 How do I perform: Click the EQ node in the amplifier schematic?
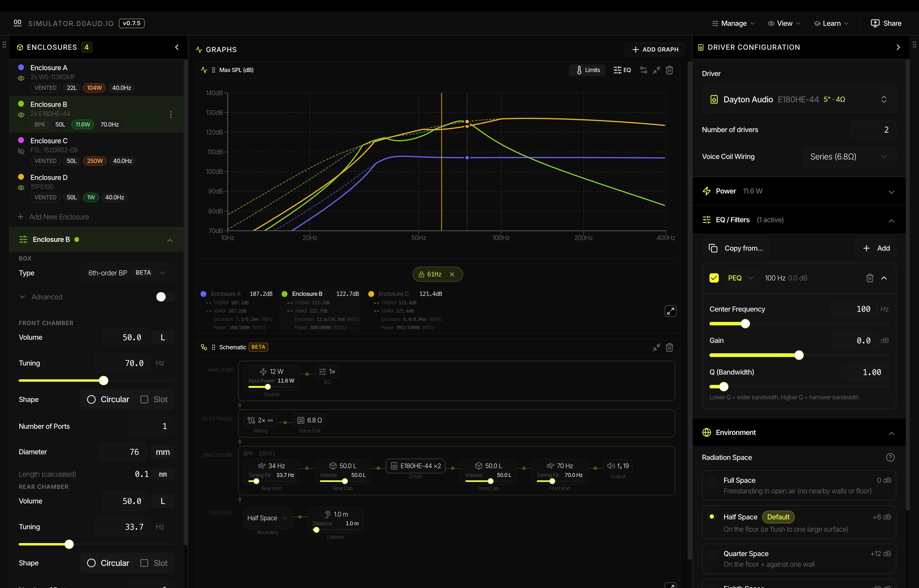327,371
